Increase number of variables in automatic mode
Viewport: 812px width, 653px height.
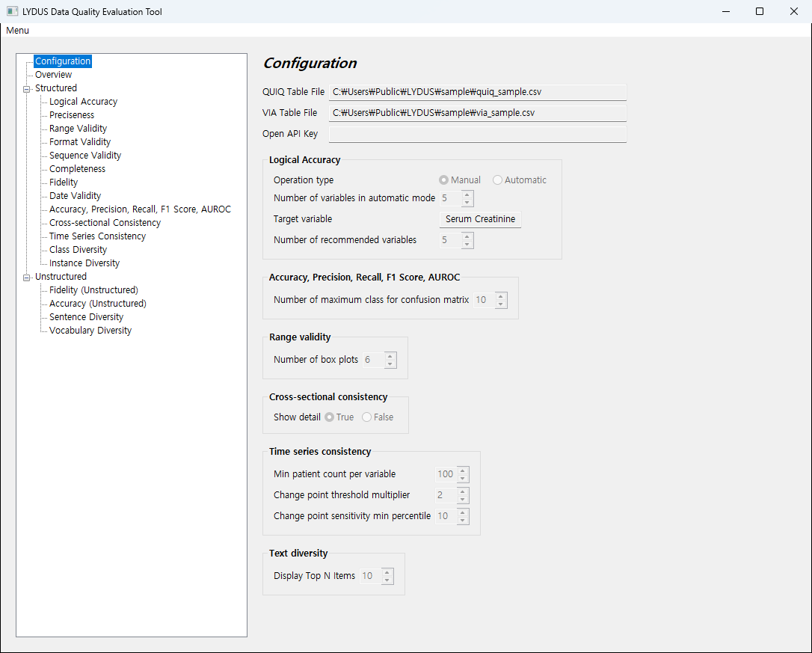pyautogui.click(x=467, y=194)
